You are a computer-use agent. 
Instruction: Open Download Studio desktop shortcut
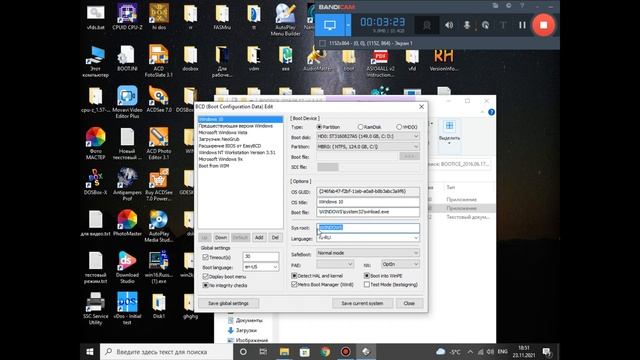[127, 267]
